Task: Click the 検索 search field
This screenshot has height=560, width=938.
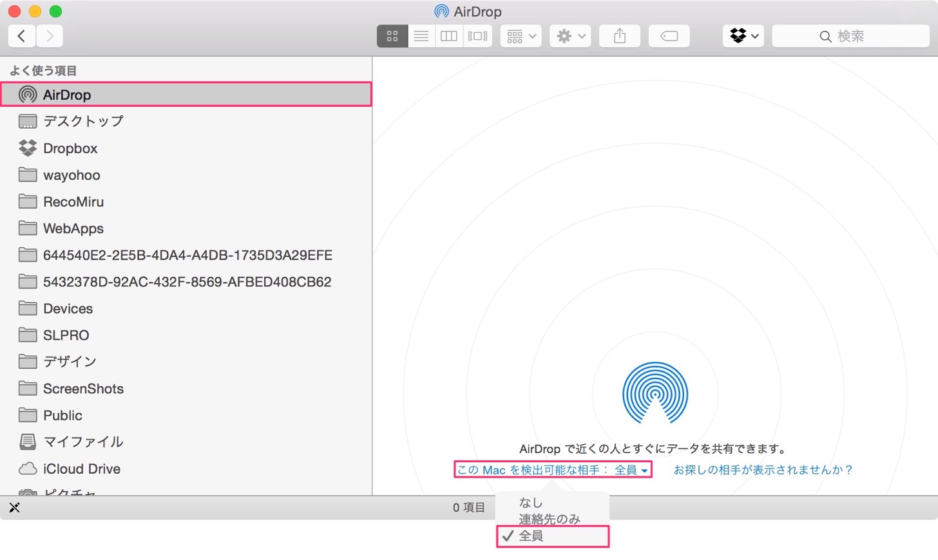Action: point(850,36)
